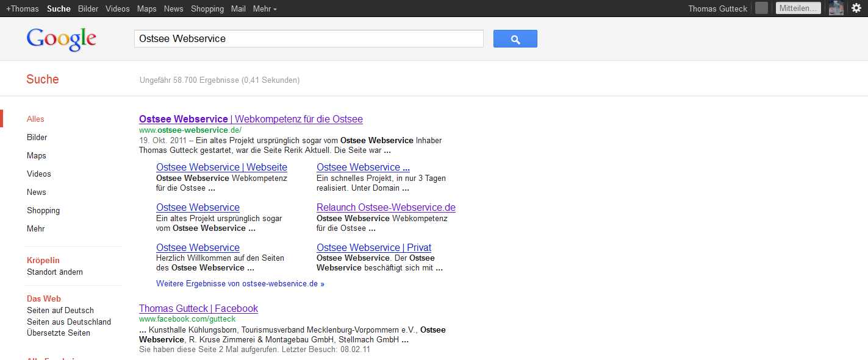Click the red 'Suche' heading
Image resolution: width=868 pixels, height=360 pixels.
43,80
